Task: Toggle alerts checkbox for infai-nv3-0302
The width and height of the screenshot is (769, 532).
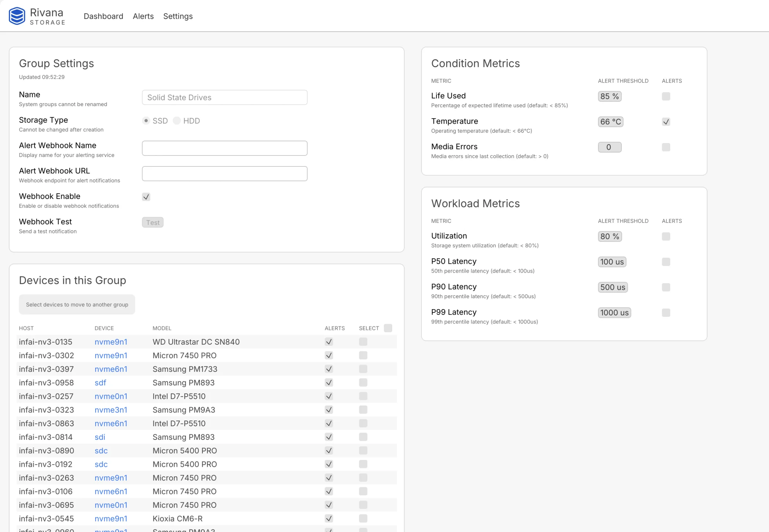Action: pyautogui.click(x=329, y=355)
